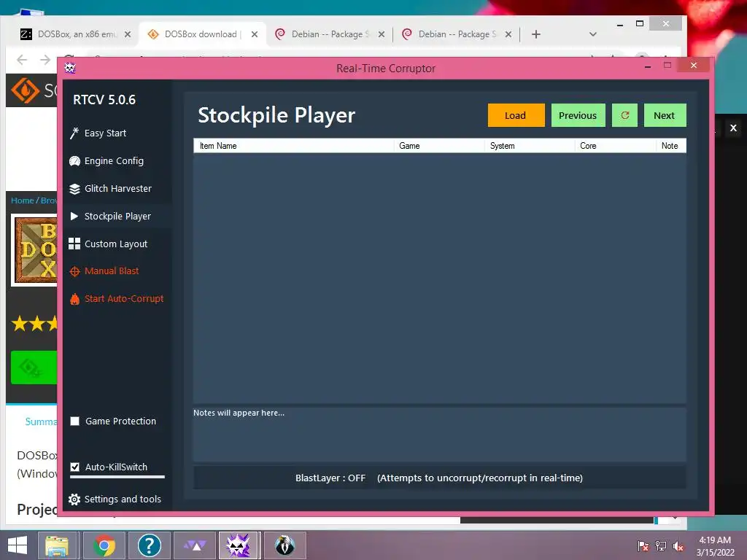The width and height of the screenshot is (747, 560).
Task: Click the Engine Config gauge icon
Action: [x=74, y=161]
